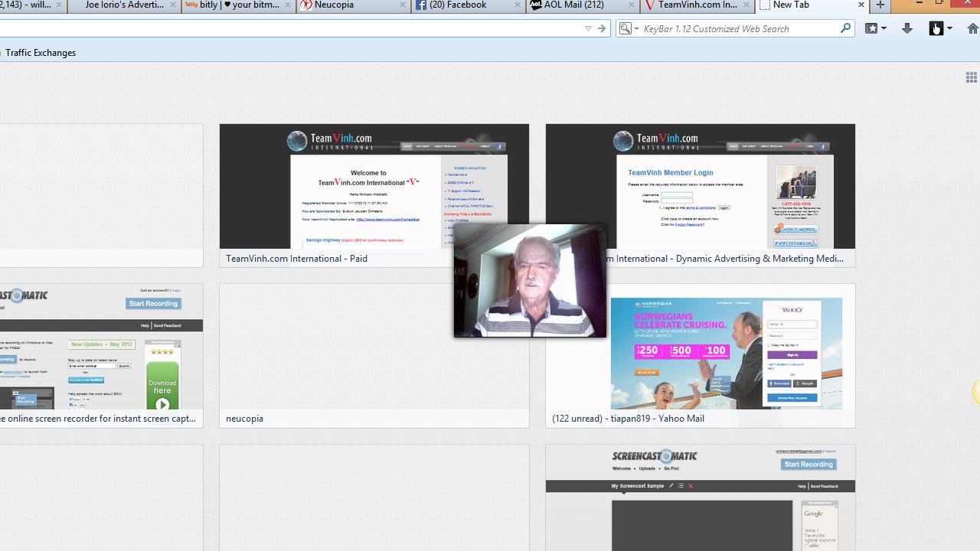Open the new tab grid layout icon
Screen dimensions: 980x551
click(x=971, y=77)
